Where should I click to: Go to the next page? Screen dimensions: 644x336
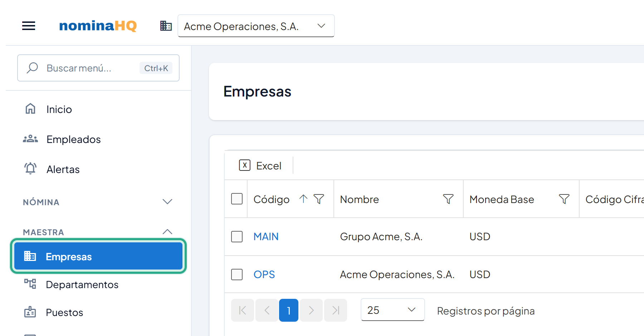(x=311, y=310)
